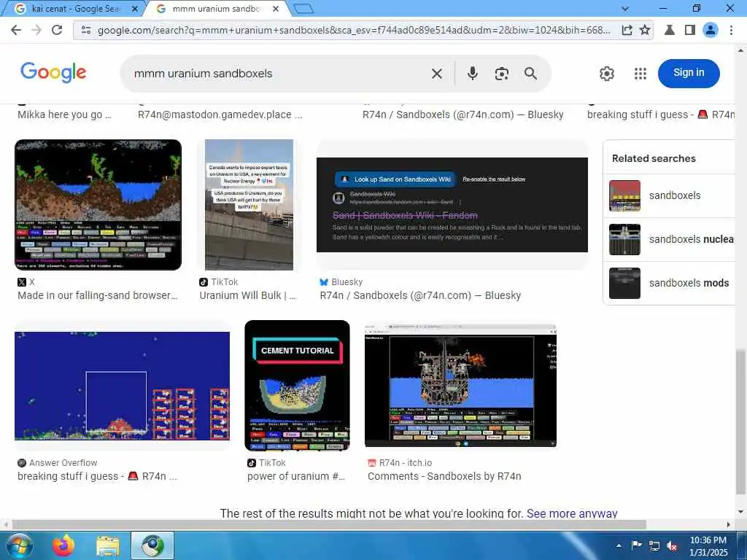Clear the search query with X
The width and height of the screenshot is (747, 560).
[436, 74]
